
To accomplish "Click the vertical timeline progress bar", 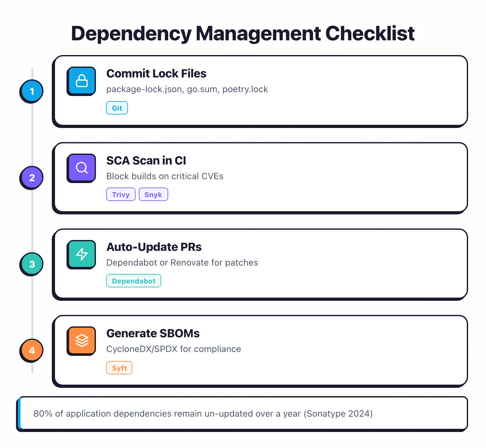I will point(32,221).
